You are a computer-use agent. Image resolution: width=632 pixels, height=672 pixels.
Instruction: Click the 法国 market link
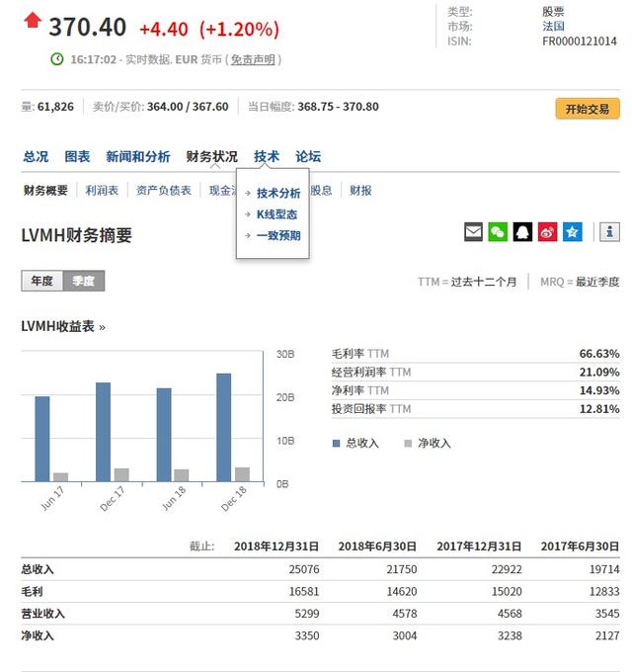click(553, 26)
